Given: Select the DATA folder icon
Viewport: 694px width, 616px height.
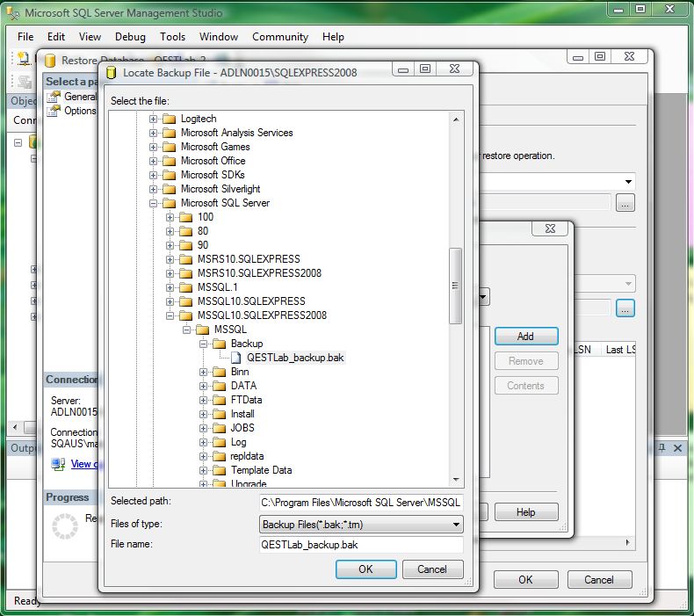Looking at the screenshot, I should click(x=220, y=386).
